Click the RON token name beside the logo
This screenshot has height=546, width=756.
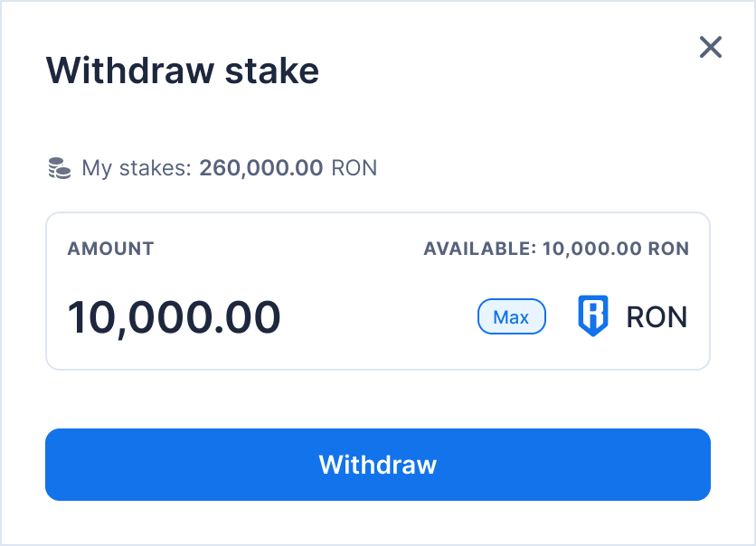pyautogui.click(x=657, y=317)
